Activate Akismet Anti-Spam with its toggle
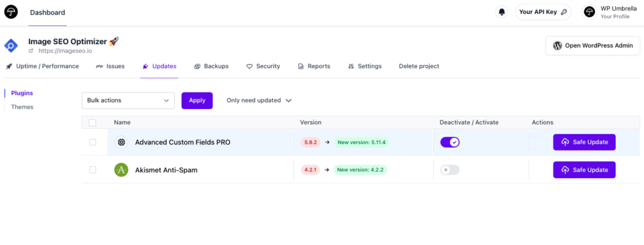Viewport: 644px width, 245px height. click(450, 170)
